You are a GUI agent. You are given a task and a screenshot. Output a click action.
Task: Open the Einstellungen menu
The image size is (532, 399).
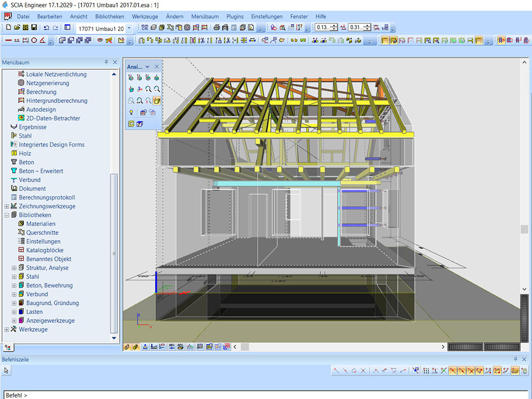(267, 17)
